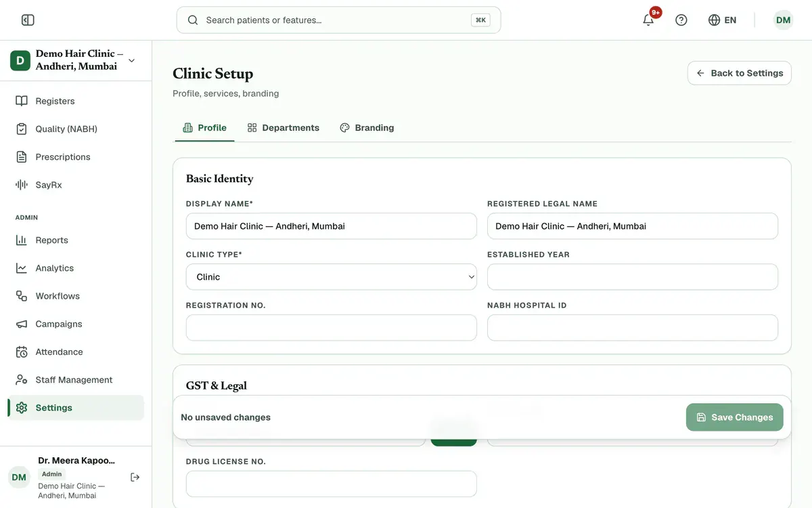This screenshot has height=508, width=812.
Task: Change language via the EN globe
Action: 722,20
